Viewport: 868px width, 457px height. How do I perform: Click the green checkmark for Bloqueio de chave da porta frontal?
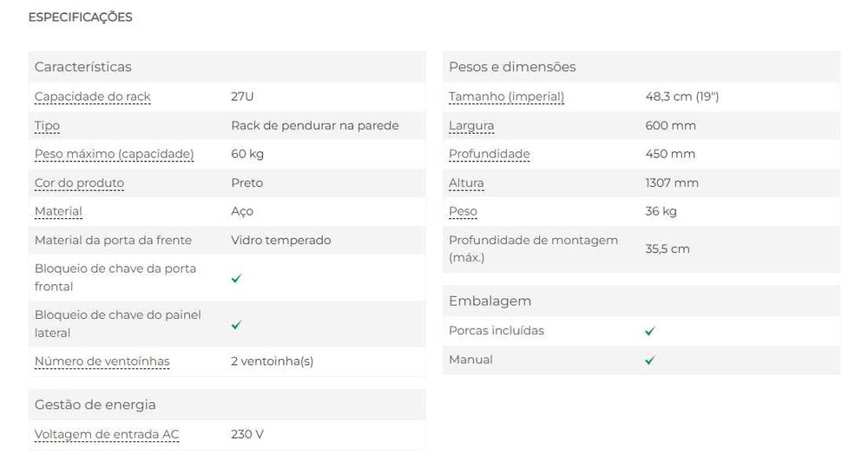point(236,279)
